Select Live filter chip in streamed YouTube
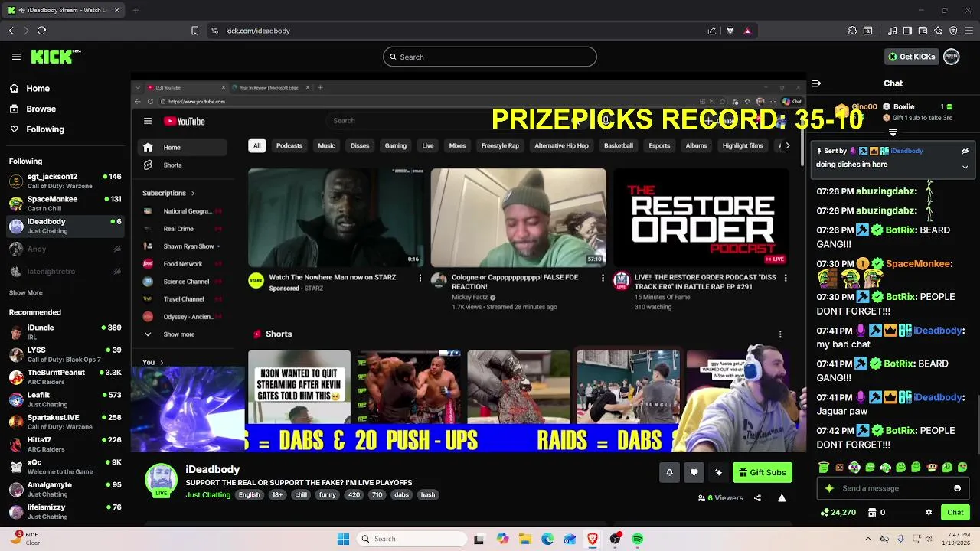This screenshot has width=980, height=551. point(428,145)
